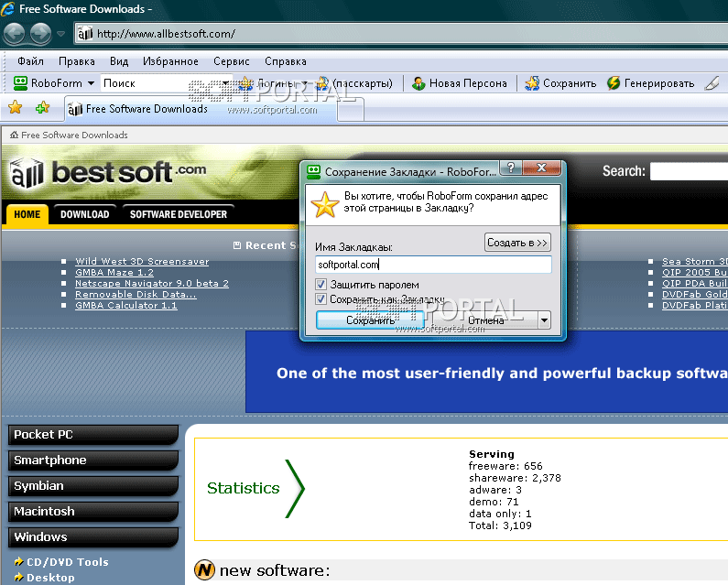The image size is (728, 585).
Task: Open the QIP PDA Build link
Action: 694,283
